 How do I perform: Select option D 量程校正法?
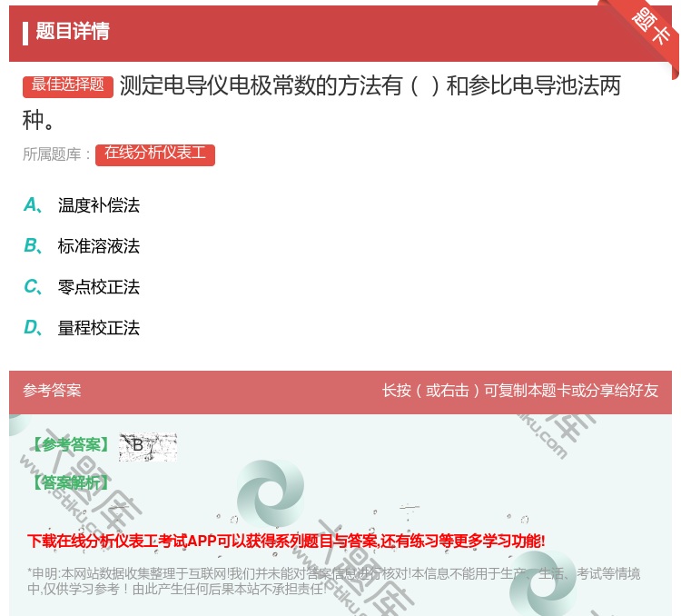click(82, 328)
